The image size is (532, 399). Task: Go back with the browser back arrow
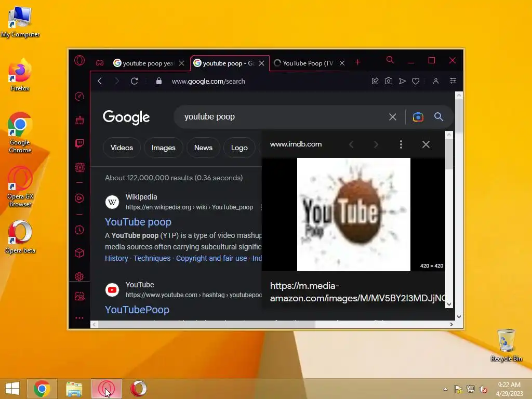tap(100, 81)
